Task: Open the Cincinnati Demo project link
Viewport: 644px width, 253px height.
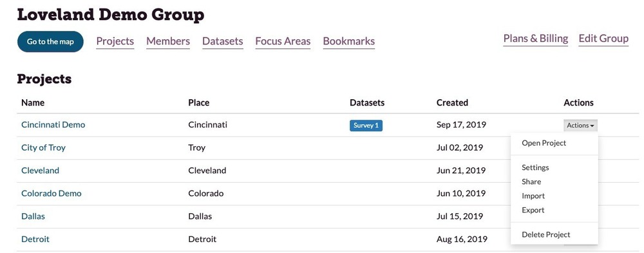Action: [53, 124]
